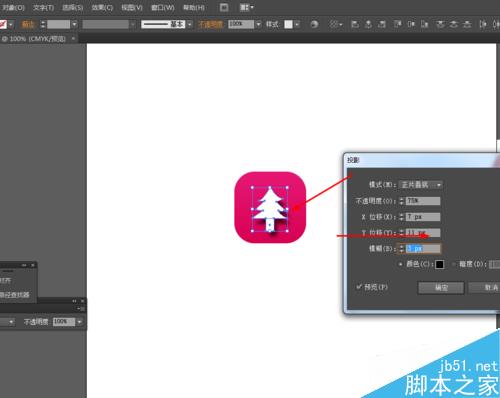This screenshot has width=500, height=398.
Task: Open the 帮助(H) Help menu
Action: click(194, 7)
